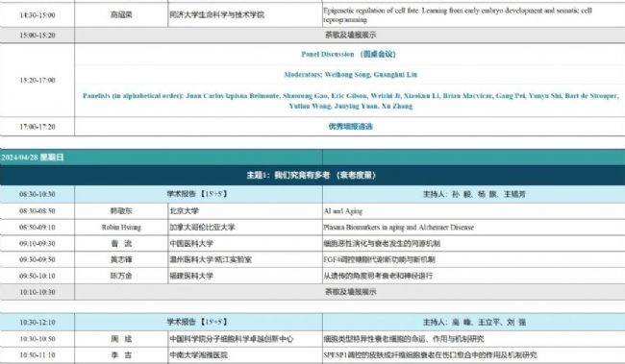This screenshot has height=364, width=625.
Task: Select the 北京大学 affiliation cell
Action: (245, 211)
